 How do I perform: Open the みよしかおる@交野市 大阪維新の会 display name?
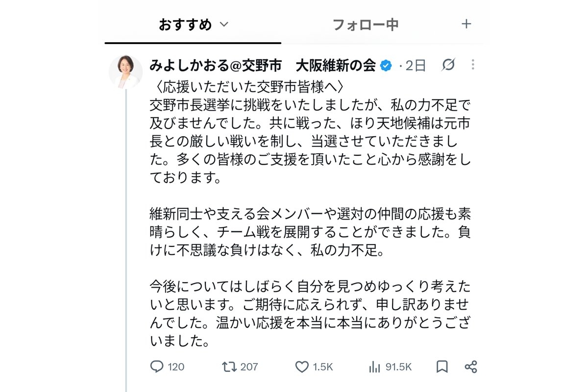(x=263, y=65)
